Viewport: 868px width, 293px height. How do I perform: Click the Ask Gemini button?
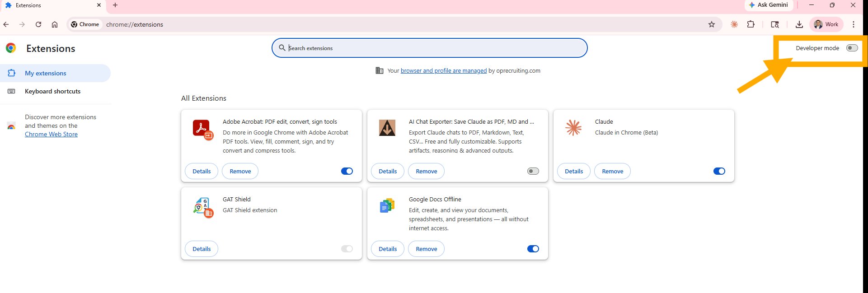(x=769, y=5)
